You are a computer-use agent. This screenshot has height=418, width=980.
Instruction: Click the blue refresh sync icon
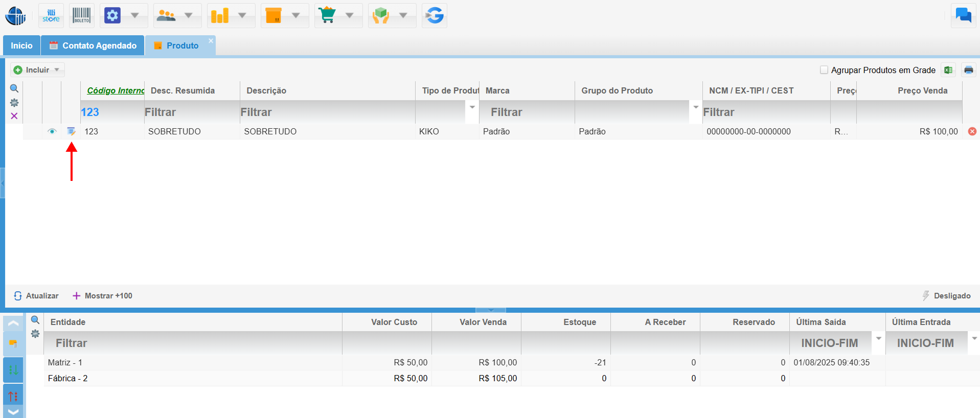[x=435, y=15]
